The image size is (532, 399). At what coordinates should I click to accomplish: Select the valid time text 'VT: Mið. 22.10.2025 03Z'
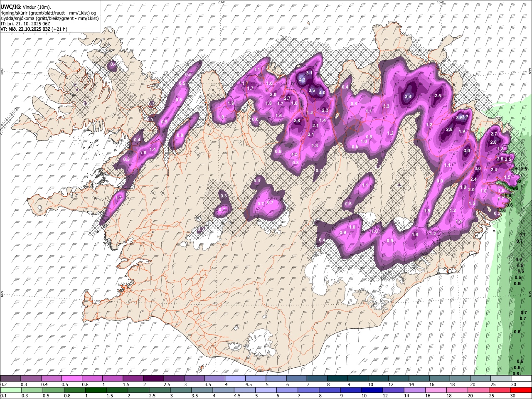pos(25,29)
